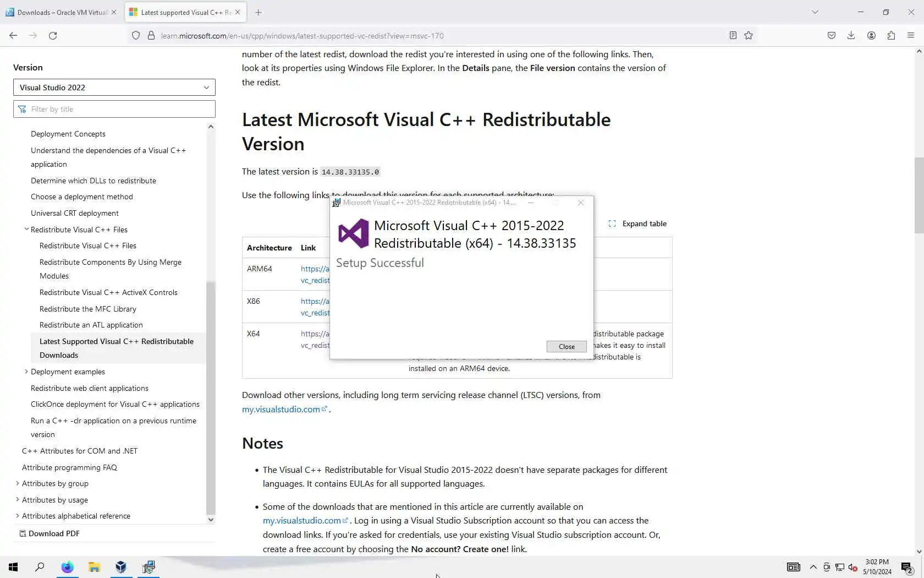Open Redistribute the MFC Library

88,309
